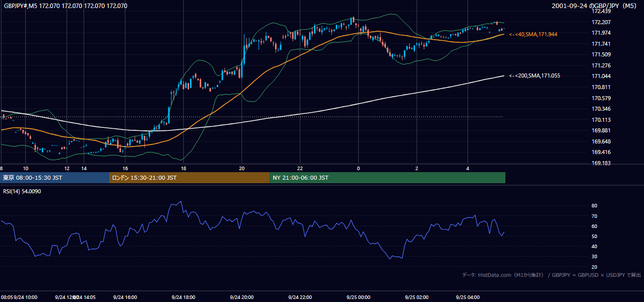Image resolution: width=644 pixels, height=302 pixels.
Task: Click the price axis value 171.276
Action: (x=601, y=65)
